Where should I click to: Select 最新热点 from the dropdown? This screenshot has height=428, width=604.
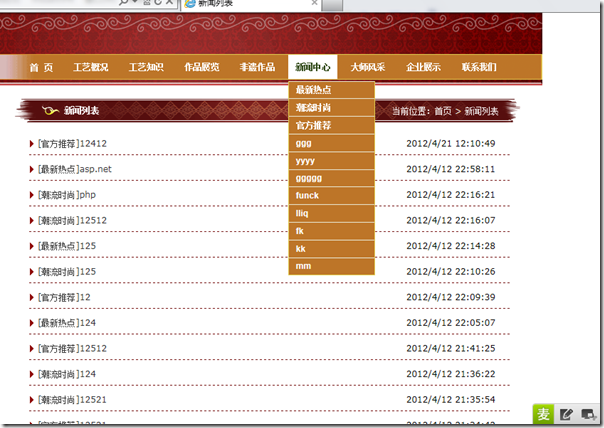coord(314,90)
